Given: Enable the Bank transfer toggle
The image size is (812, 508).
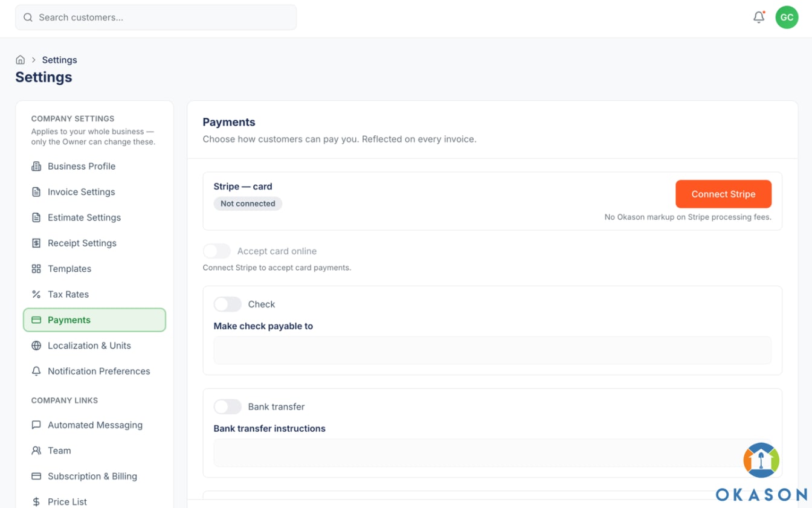Looking at the screenshot, I should (228, 407).
